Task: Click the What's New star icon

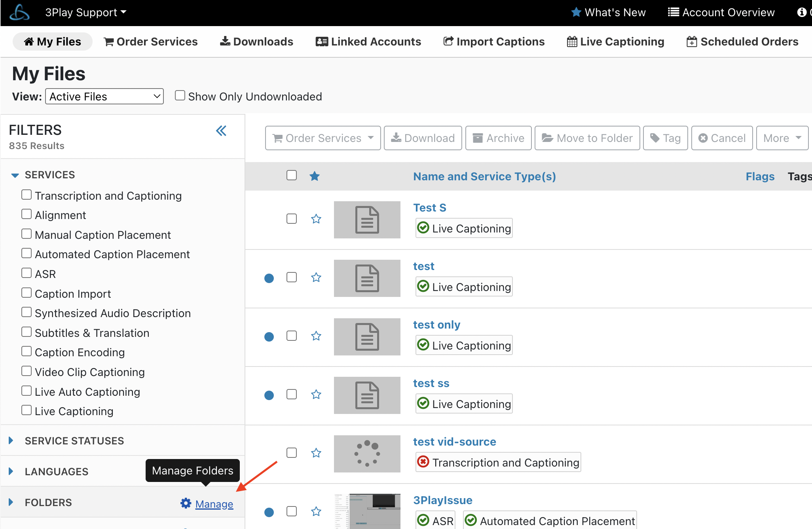Action: (x=576, y=12)
